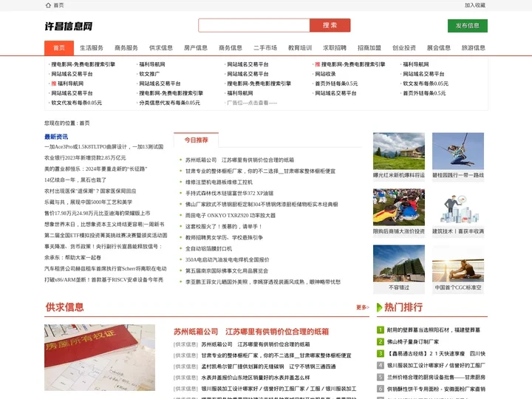Click the 更多> link beside 供求信息
Screen dimensions: 532x399
click(362, 307)
